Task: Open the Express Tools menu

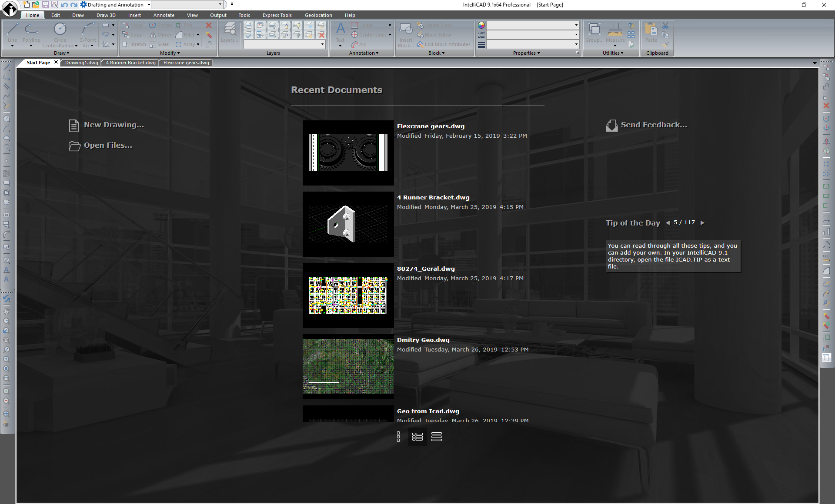Action: coord(277,15)
